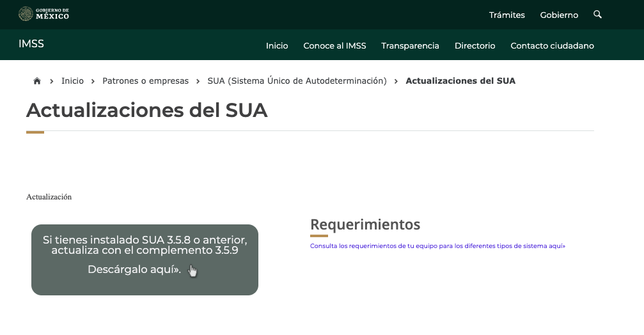Open Patrones o empresas breadcrumb

[145, 81]
